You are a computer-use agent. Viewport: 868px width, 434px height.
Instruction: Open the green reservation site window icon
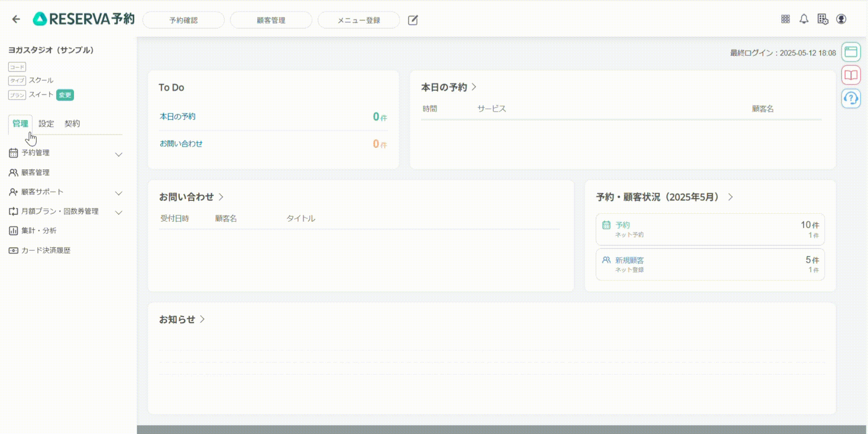pyautogui.click(x=851, y=52)
